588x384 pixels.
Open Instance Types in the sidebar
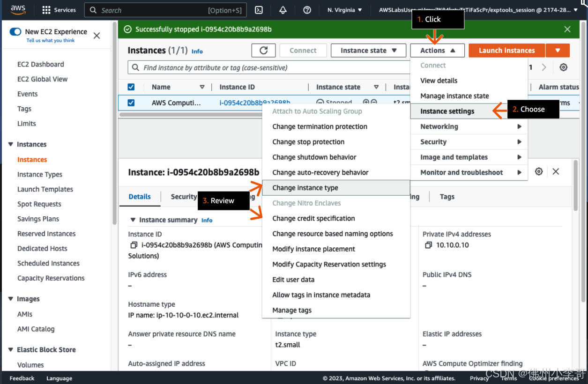tap(40, 174)
